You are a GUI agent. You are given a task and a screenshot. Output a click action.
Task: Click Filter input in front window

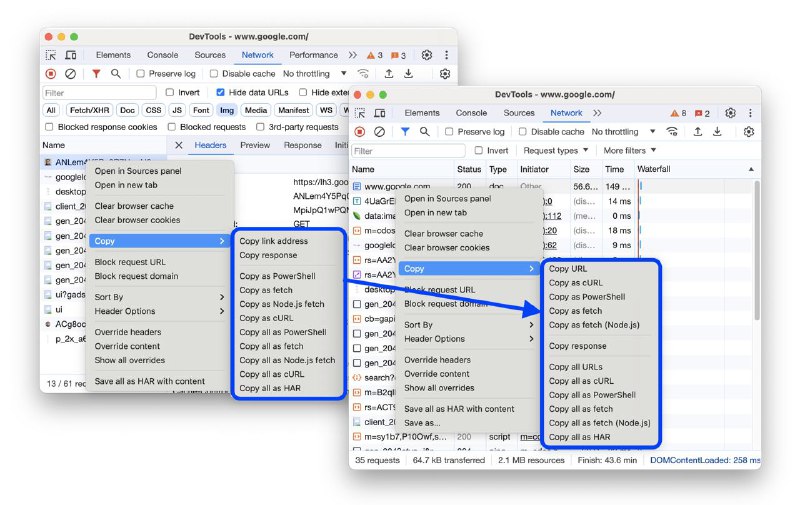[408, 151]
